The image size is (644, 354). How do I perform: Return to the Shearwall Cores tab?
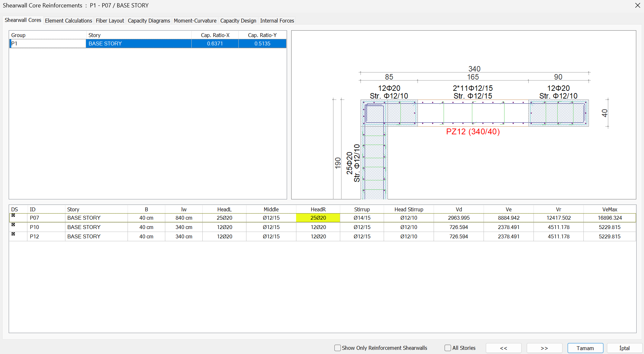[x=23, y=20]
